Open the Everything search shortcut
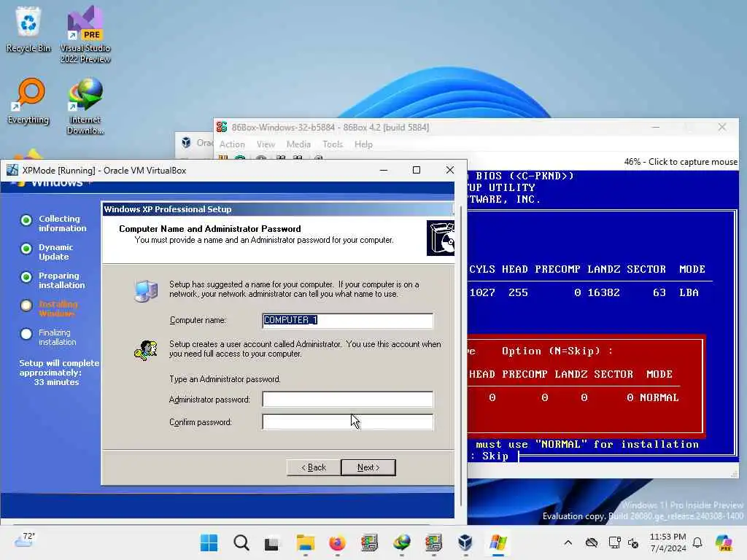The image size is (747, 560). click(x=28, y=101)
